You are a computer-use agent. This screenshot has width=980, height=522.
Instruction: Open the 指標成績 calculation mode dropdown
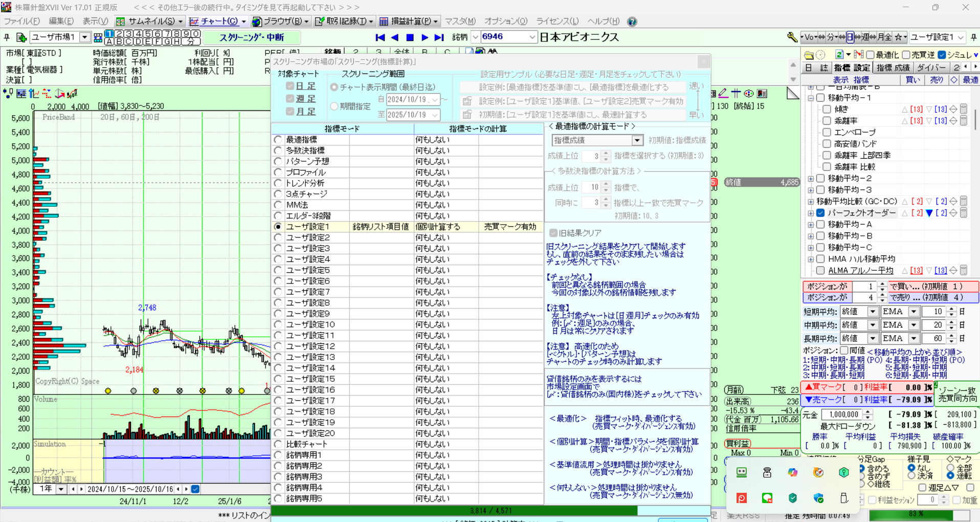[637, 140]
